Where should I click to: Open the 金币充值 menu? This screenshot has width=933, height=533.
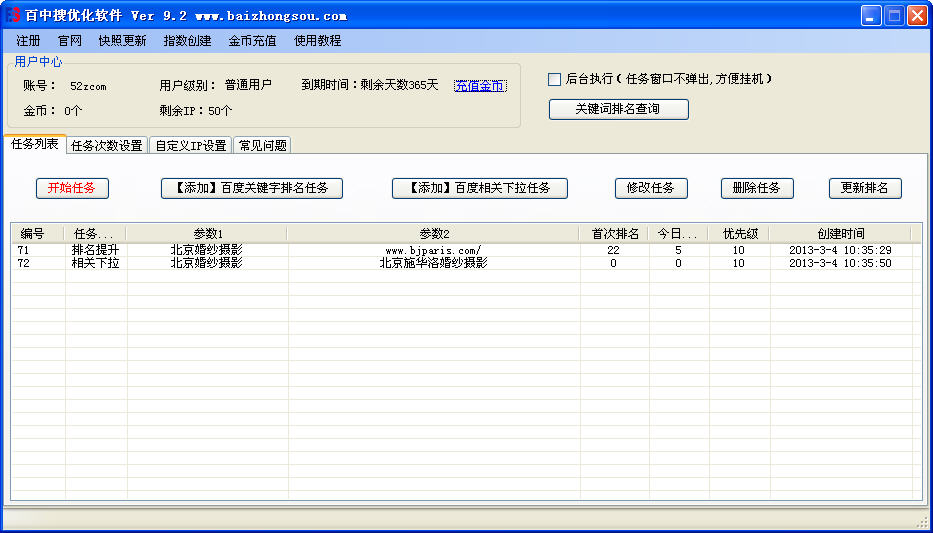point(252,41)
